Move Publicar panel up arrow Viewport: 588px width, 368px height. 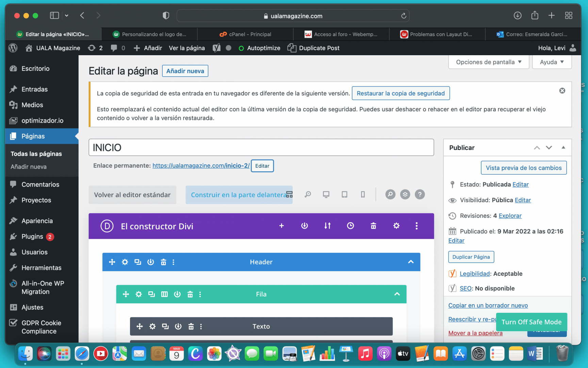[x=537, y=148]
